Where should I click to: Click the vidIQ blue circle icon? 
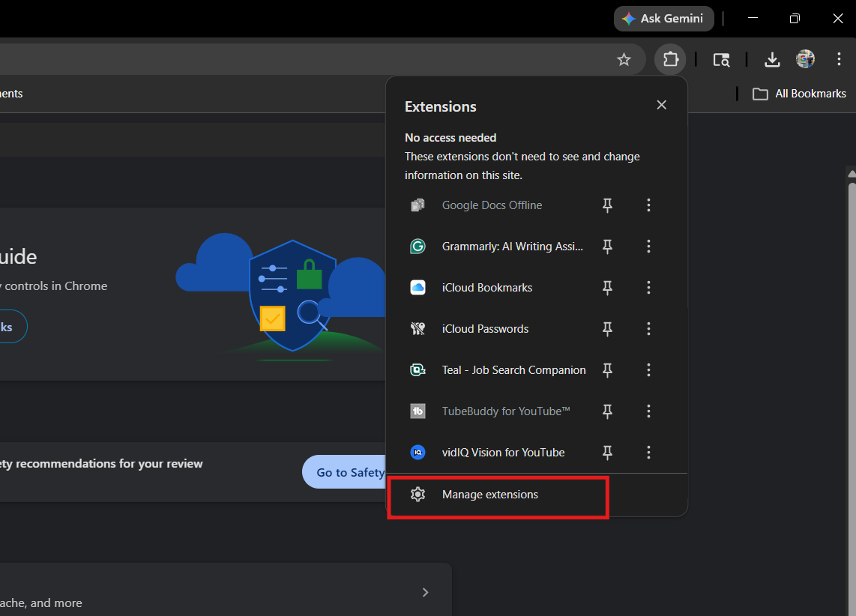point(418,453)
